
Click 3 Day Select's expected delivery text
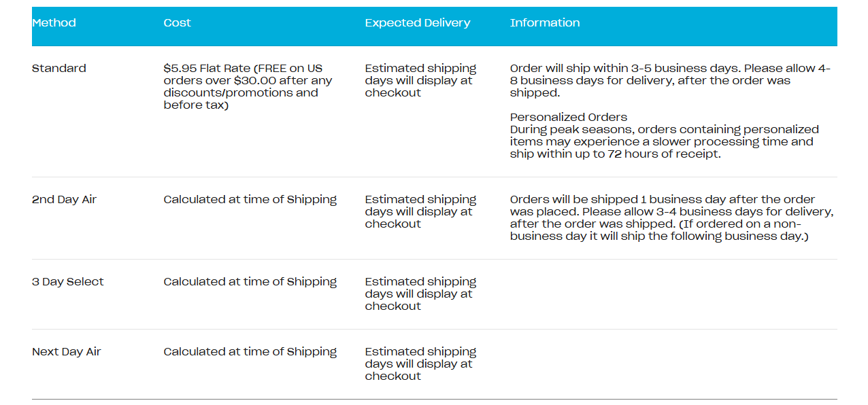coord(420,294)
